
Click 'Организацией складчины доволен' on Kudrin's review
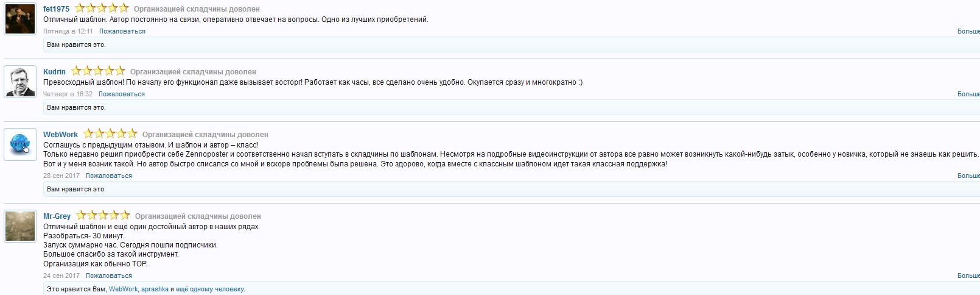[193, 72]
